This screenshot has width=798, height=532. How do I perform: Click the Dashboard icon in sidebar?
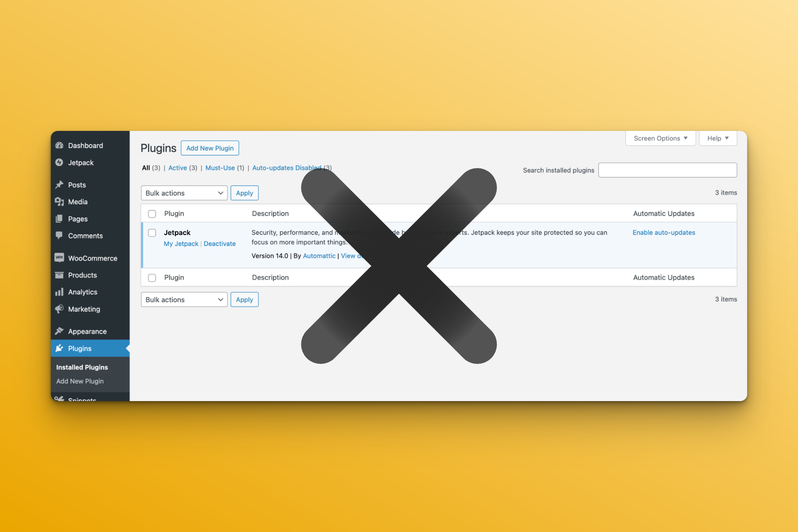[x=60, y=145]
